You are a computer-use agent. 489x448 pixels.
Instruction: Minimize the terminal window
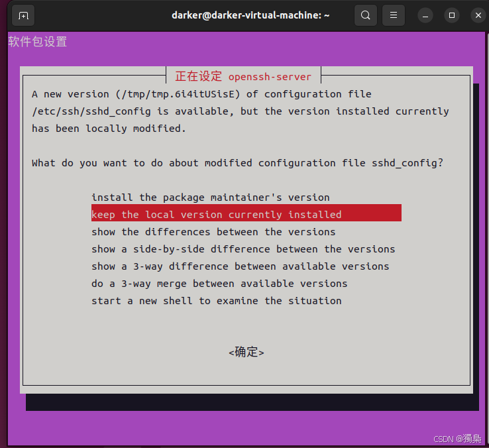pyautogui.click(x=425, y=15)
